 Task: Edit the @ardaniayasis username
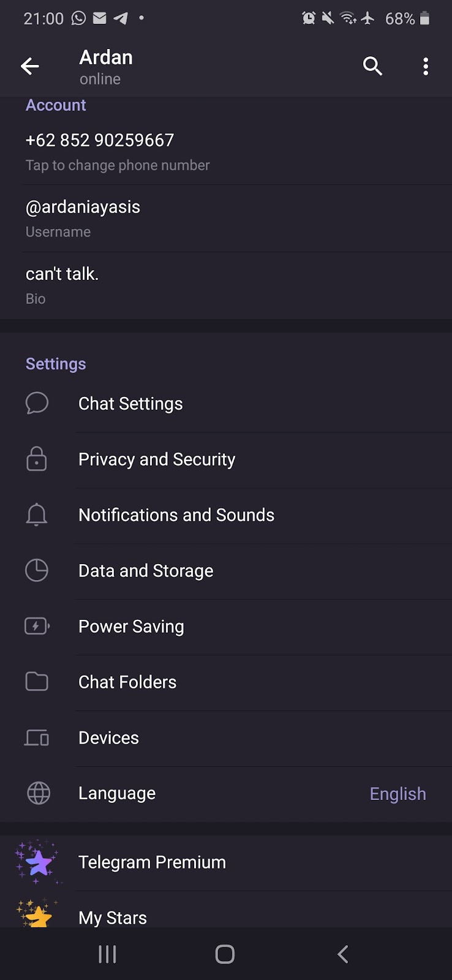(83, 217)
